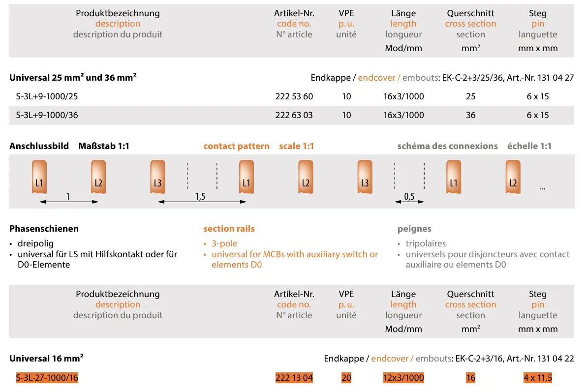This screenshot has width=588, height=392.
Task: Select the leftmost L3 contact pin
Action: pyautogui.click(x=157, y=178)
